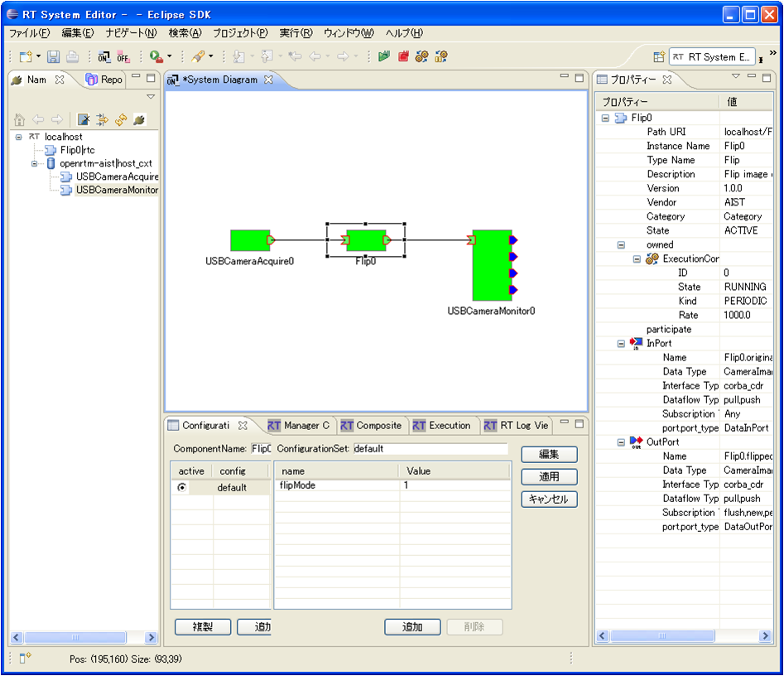Open new offline system editor (OFF icon)
784x676 pixels.
[123, 56]
